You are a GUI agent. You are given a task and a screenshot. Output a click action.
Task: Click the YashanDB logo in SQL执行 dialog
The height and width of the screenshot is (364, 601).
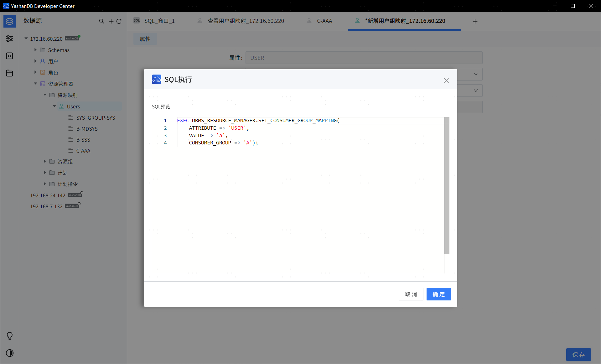point(157,79)
